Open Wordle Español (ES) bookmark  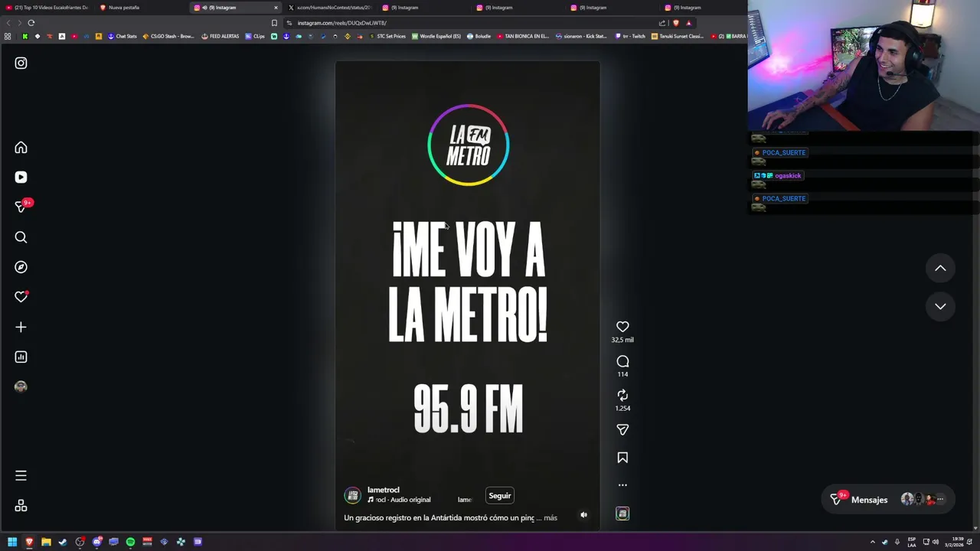point(436,36)
